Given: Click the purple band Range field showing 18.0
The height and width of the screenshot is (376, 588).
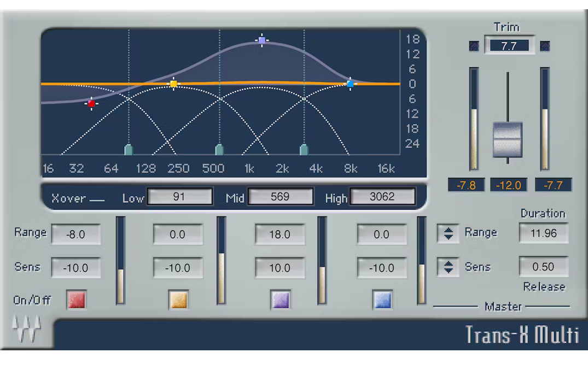Looking at the screenshot, I should point(280,234).
